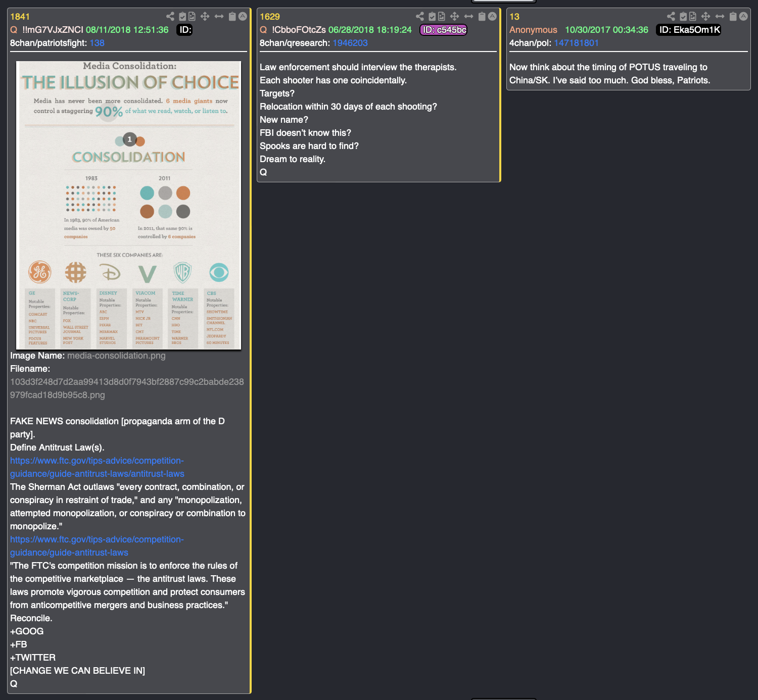The image size is (758, 700).
Task: Click the image-file icon on post 1841
Action: click(192, 16)
